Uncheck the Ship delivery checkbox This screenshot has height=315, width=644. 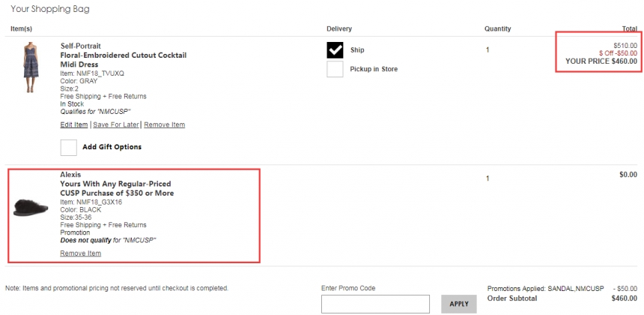pos(335,50)
